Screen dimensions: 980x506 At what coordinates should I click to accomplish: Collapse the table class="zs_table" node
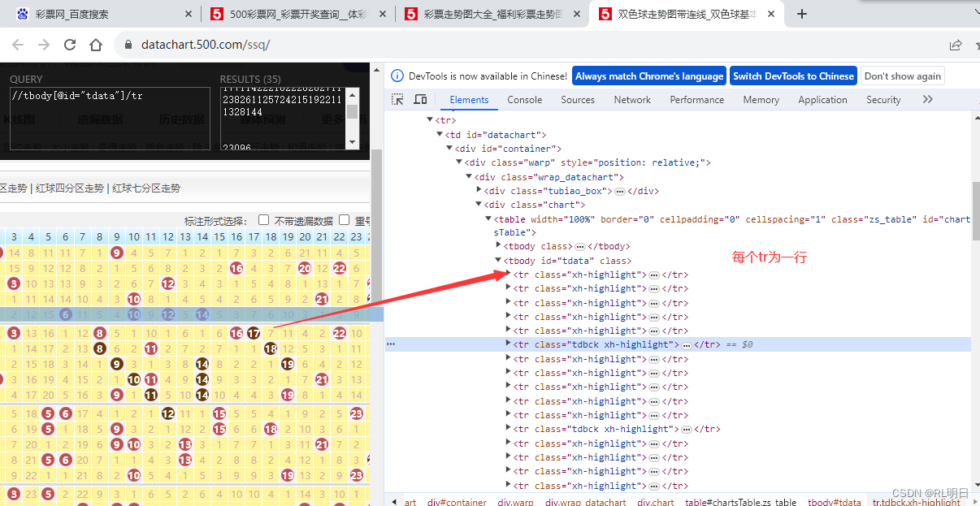click(x=488, y=218)
